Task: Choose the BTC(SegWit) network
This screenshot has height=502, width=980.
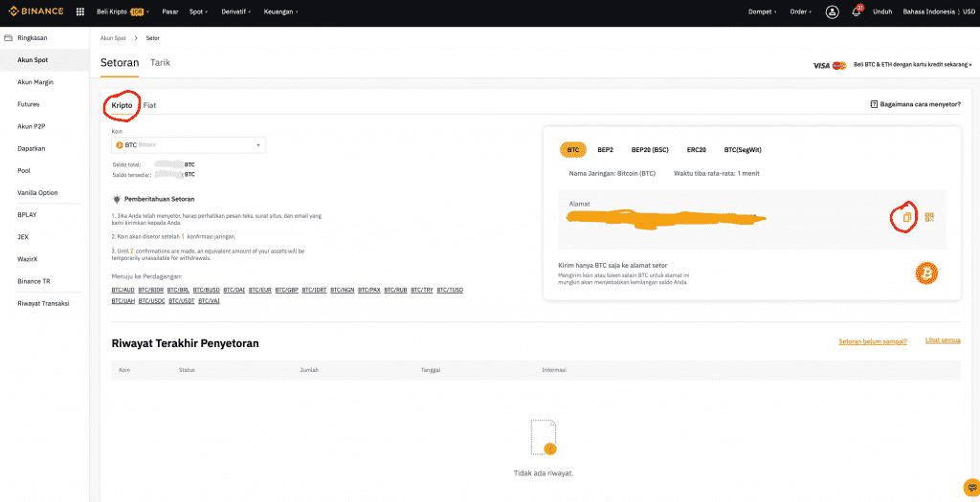Action: [743, 150]
